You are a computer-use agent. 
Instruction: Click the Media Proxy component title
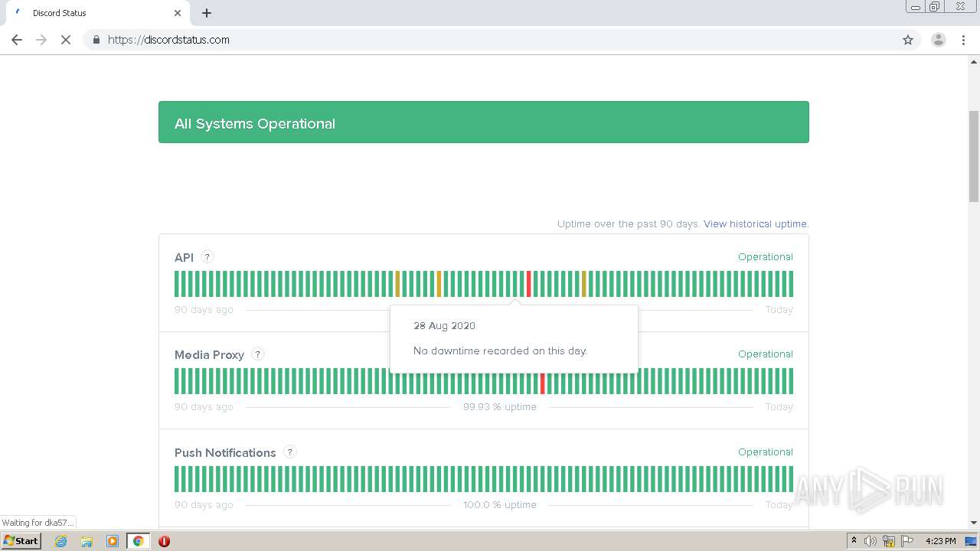pos(209,355)
